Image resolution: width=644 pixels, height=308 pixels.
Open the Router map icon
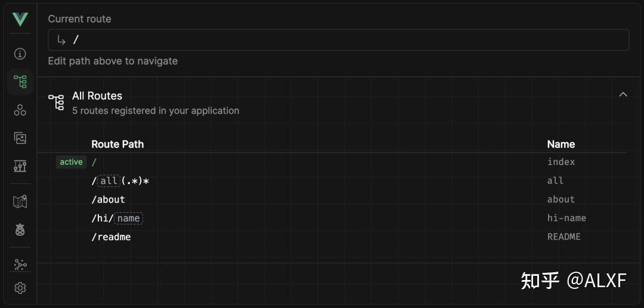pos(20,202)
